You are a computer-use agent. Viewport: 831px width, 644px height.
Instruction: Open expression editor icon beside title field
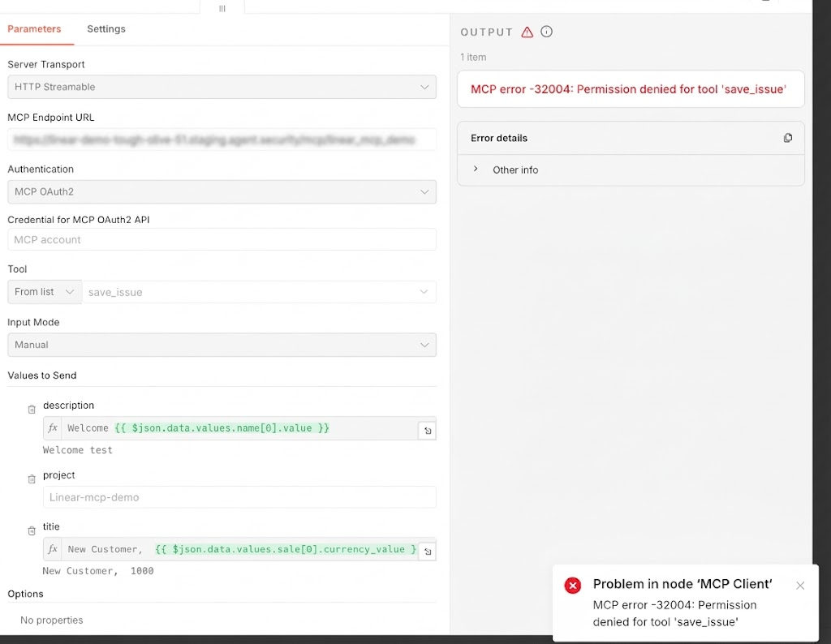click(x=428, y=549)
